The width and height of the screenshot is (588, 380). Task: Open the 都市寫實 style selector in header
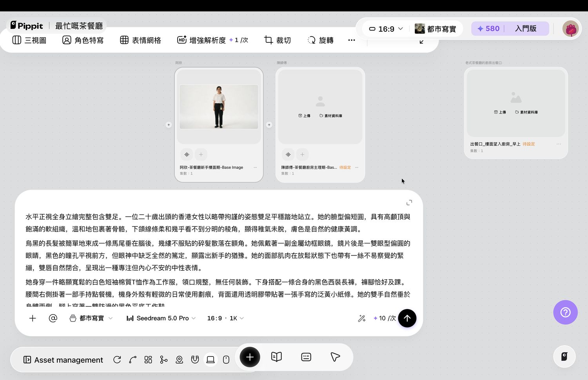(436, 29)
